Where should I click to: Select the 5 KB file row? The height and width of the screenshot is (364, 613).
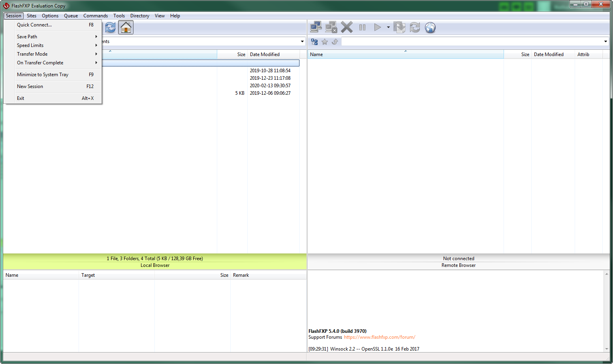(151, 93)
